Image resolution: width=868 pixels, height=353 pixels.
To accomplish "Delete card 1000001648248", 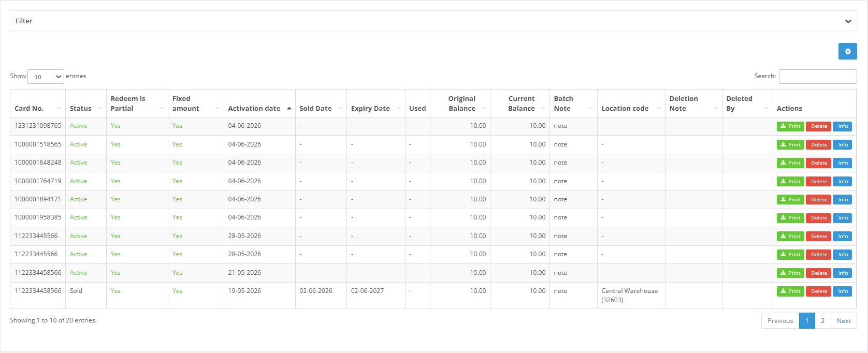I will point(818,163).
